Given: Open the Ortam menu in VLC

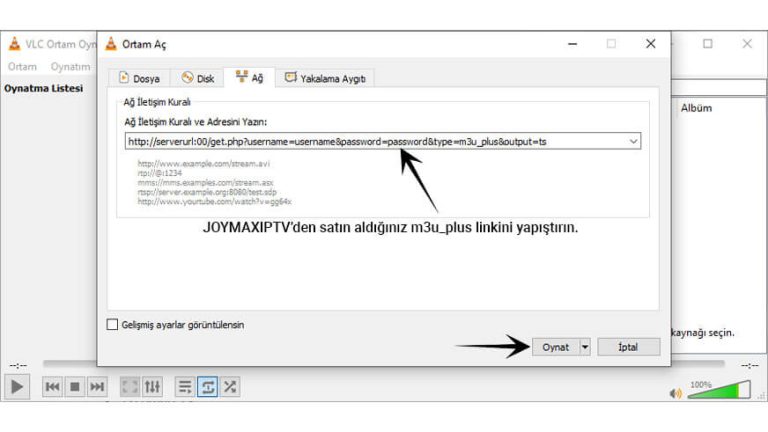Looking at the screenshot, I should 22,67.
